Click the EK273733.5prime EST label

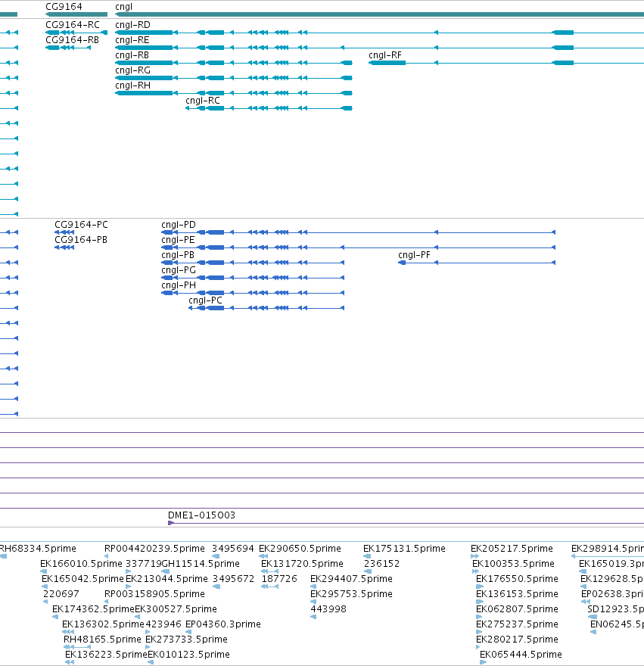click(186, 640)
